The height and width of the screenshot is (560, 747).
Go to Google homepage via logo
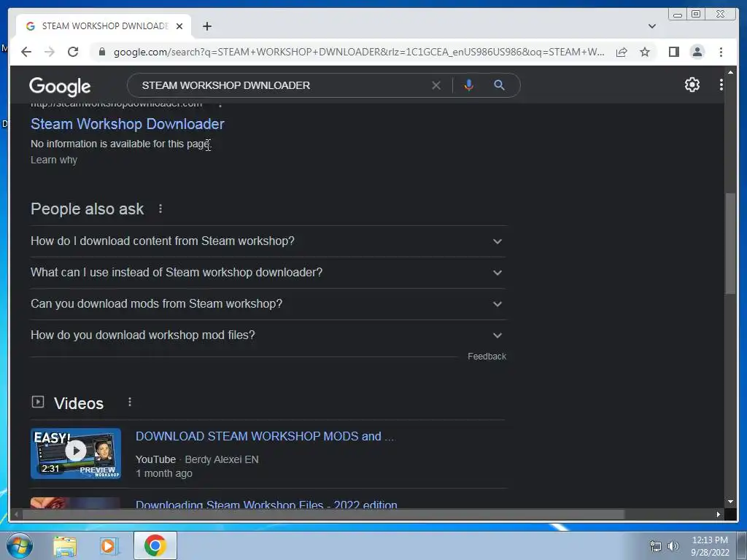(x=60, y=86)
